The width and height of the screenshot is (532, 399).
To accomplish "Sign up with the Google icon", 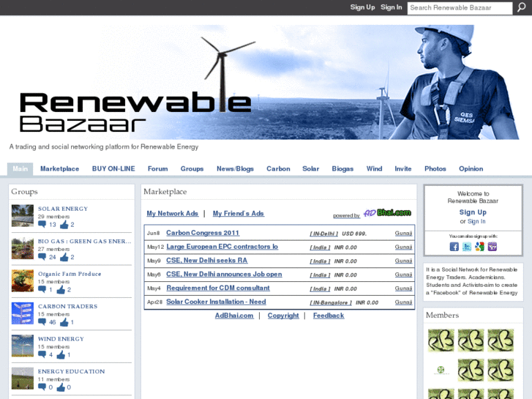I will pos(479,247).
